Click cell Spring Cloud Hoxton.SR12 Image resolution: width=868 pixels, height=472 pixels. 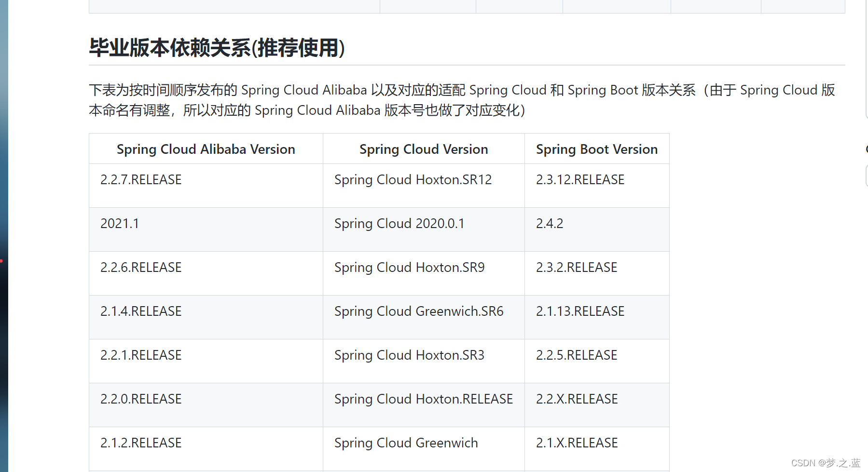[424, 186]
